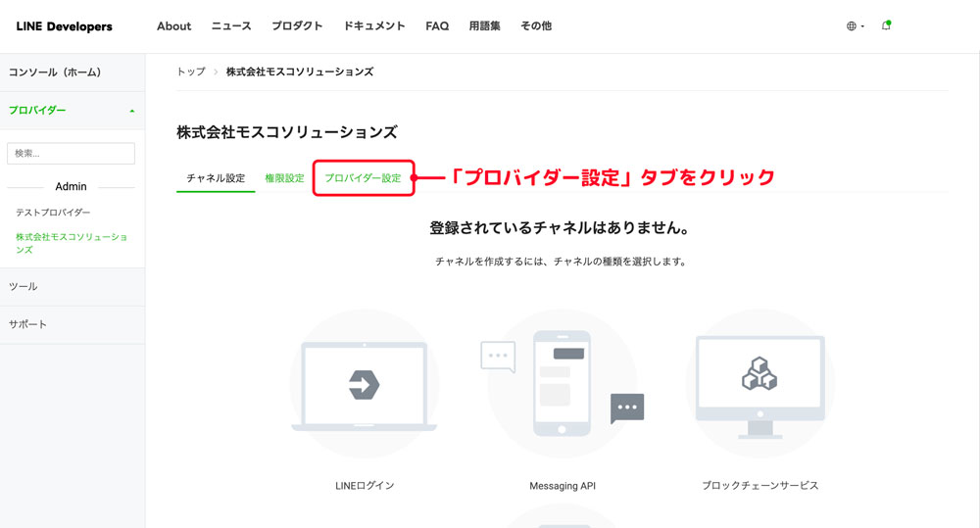This screenshot has width=980, height=528.
Task: Switch to the 権限設定 tab
Action: point(284,178)
